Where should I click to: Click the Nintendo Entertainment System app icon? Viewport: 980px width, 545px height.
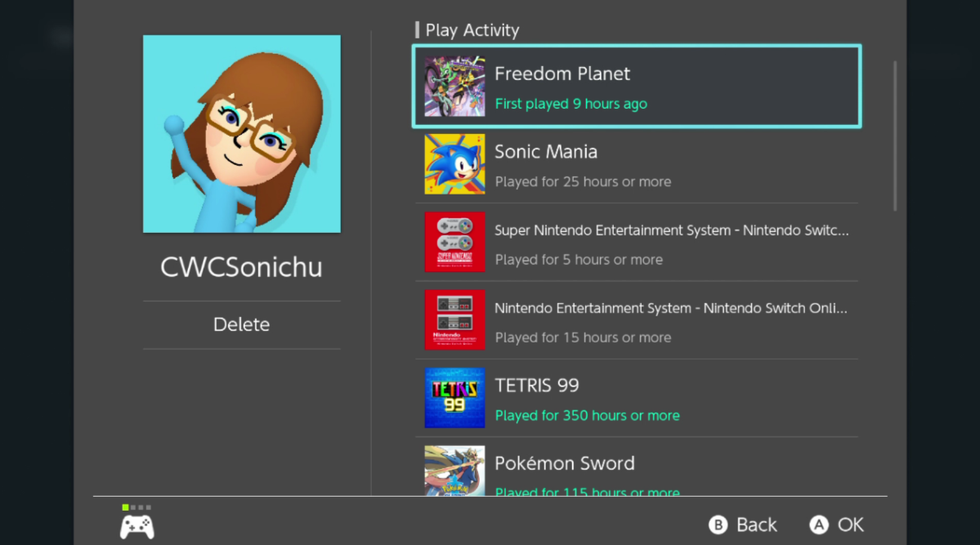click(x=454, y=320)
